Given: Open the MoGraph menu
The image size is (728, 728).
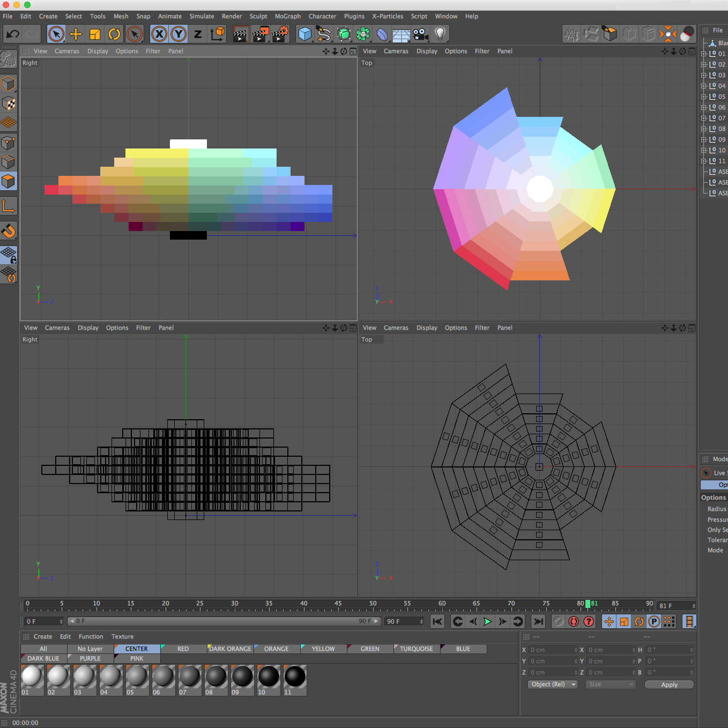Looking at the screenshot, I should 287,16.
